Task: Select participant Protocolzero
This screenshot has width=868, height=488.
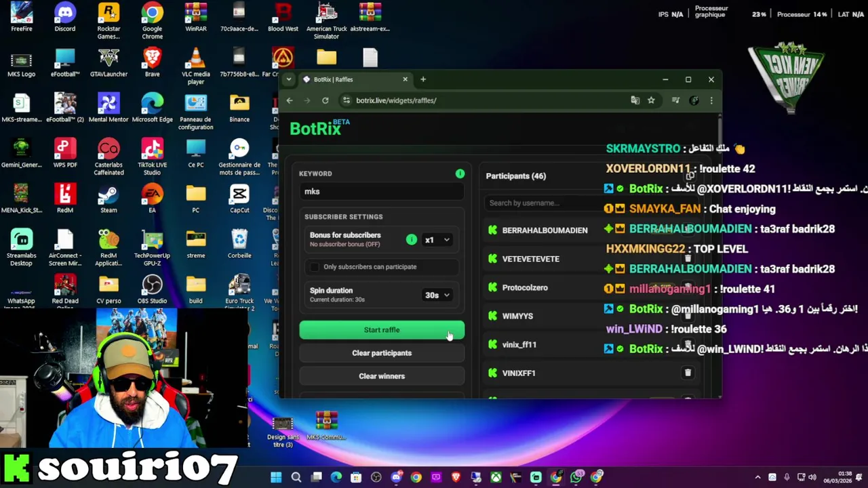Action: click(x=525, y=287)
